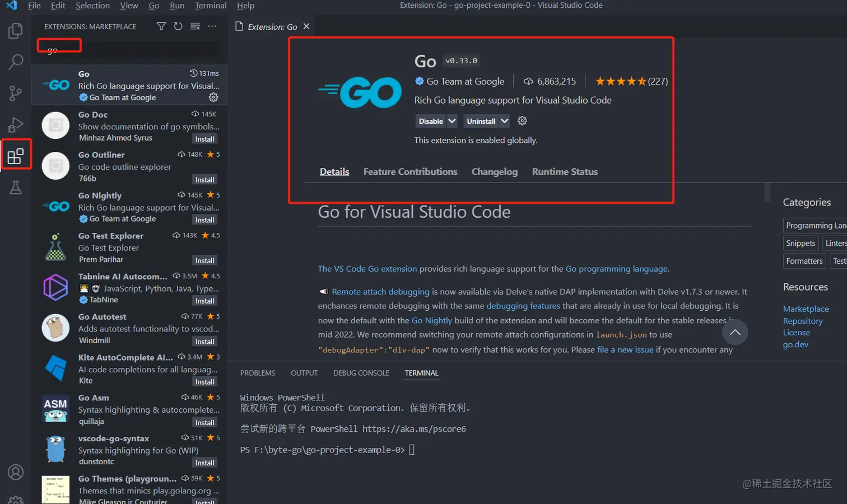
Task: Focus the extensions marketplace search box
Action: 129,50
